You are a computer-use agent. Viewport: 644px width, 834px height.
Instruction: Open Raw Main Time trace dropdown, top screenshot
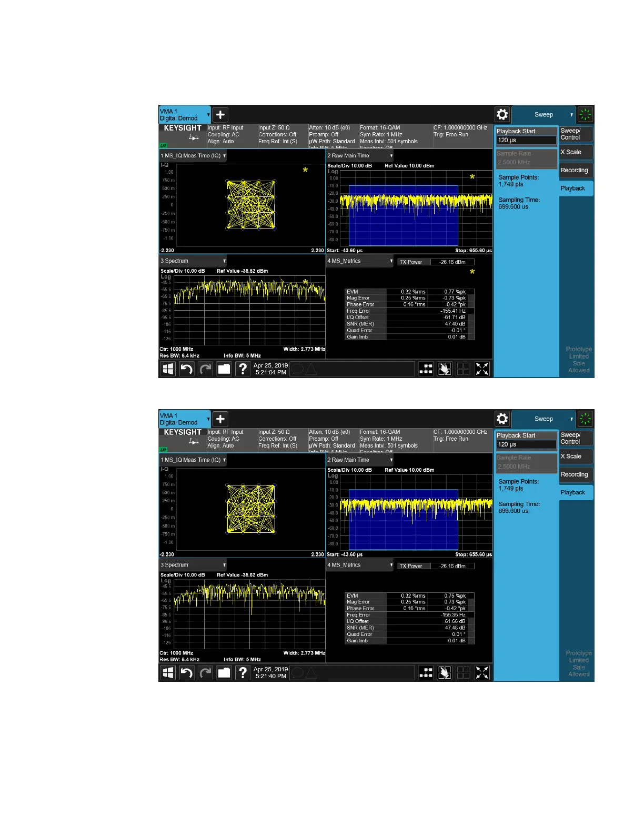(x=360, y=156)
